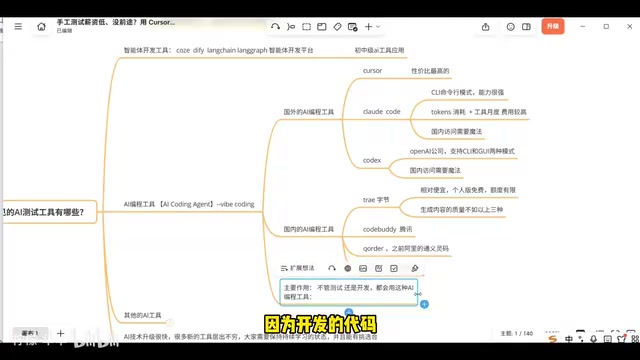Select the 智能体开发工具 coze dify node
This screenshot has height=360, width=640.
218,50
